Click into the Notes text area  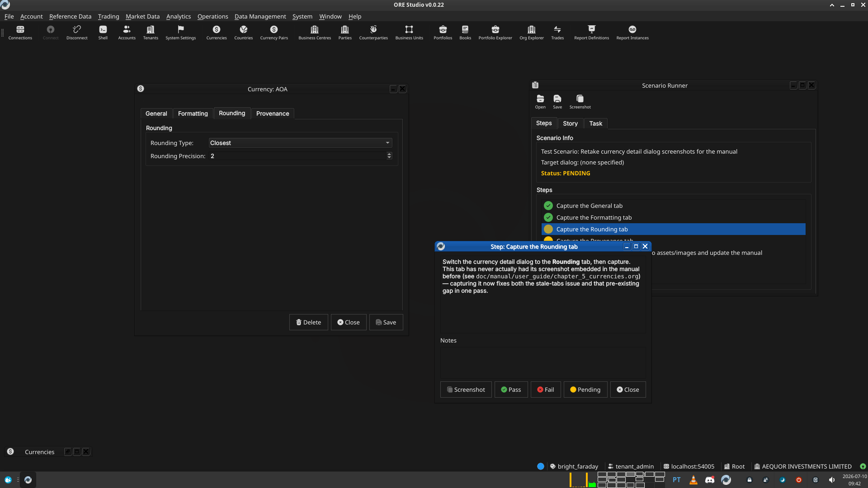click(542, 362)
